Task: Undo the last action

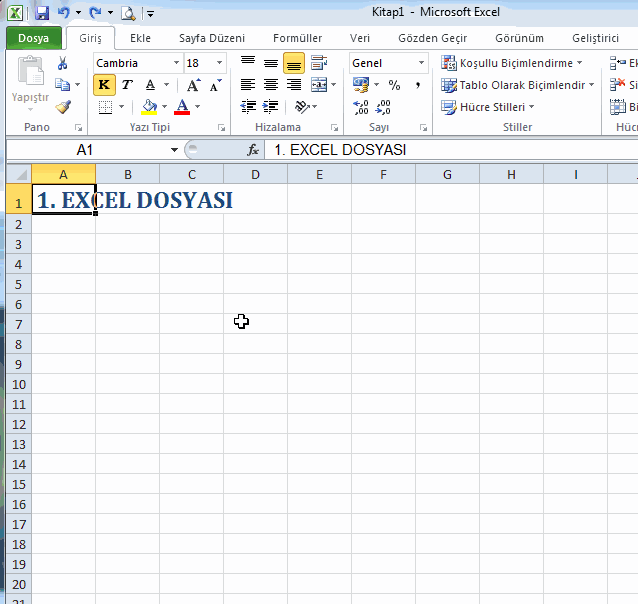Action: [x=63, y=13]
